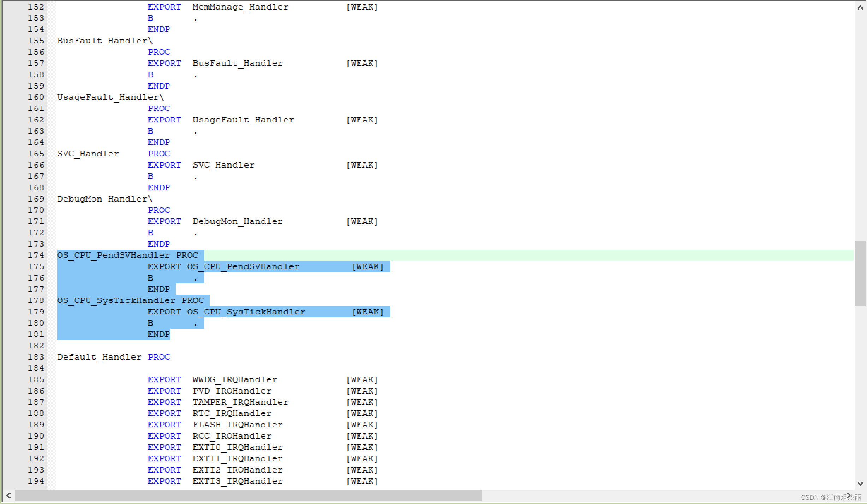This screenshot has width=867, height=504.
Task: Click WWDG_IRQHandler on line 185
Action: coord(235,380)
